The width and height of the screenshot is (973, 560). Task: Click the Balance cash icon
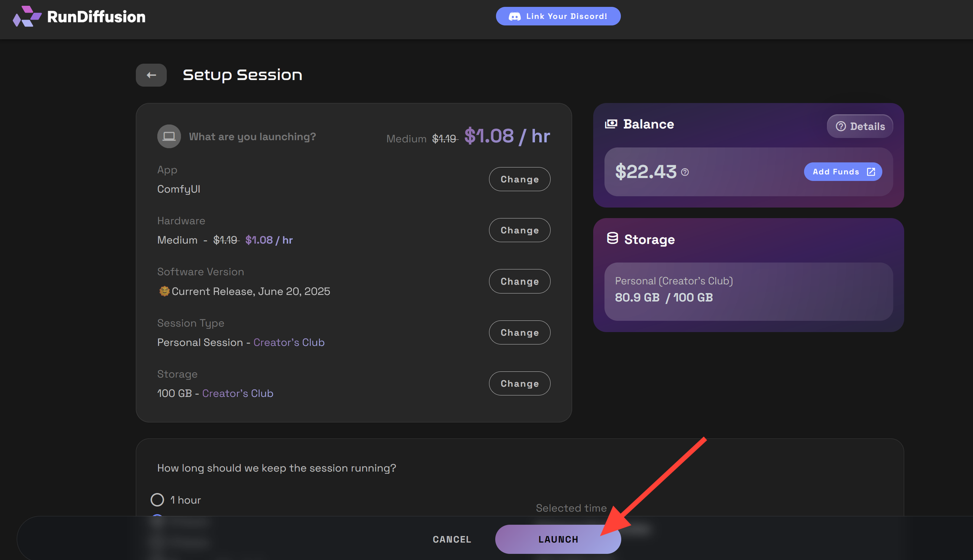pos(611,124)
